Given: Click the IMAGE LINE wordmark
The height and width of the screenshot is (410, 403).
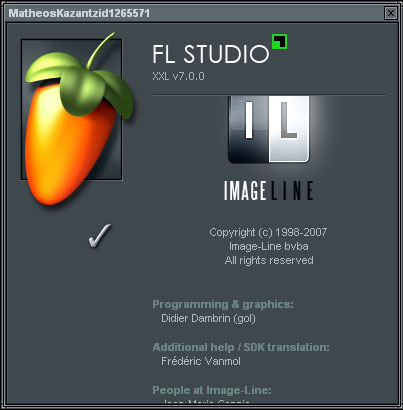Looking at the screenshot, I should 269,190.
